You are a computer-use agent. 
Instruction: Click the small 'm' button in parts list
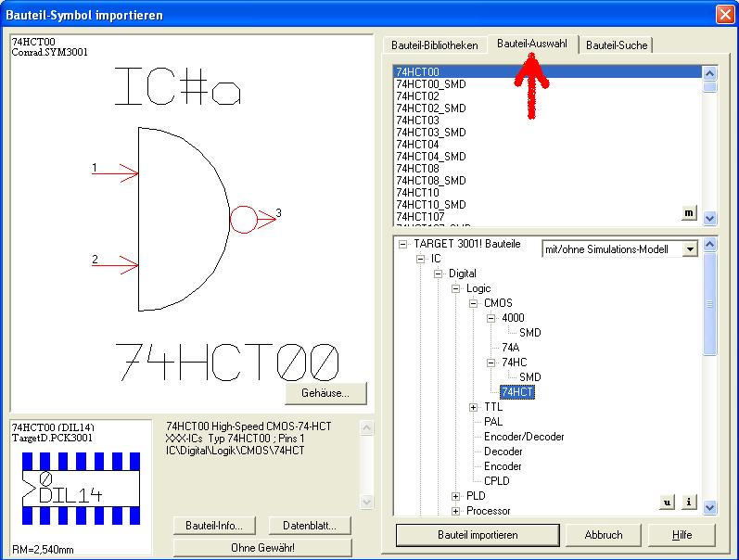click(x=688, y=212)
